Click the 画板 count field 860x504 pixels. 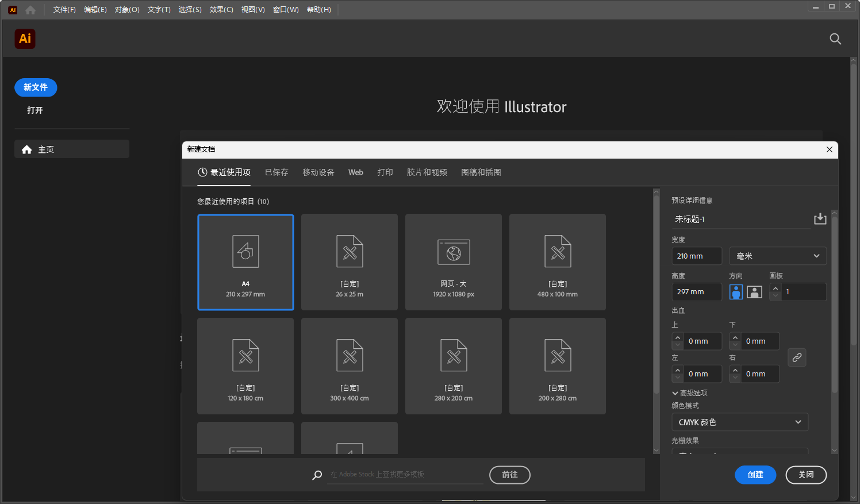pyautogui.click(x=804, y=292)
